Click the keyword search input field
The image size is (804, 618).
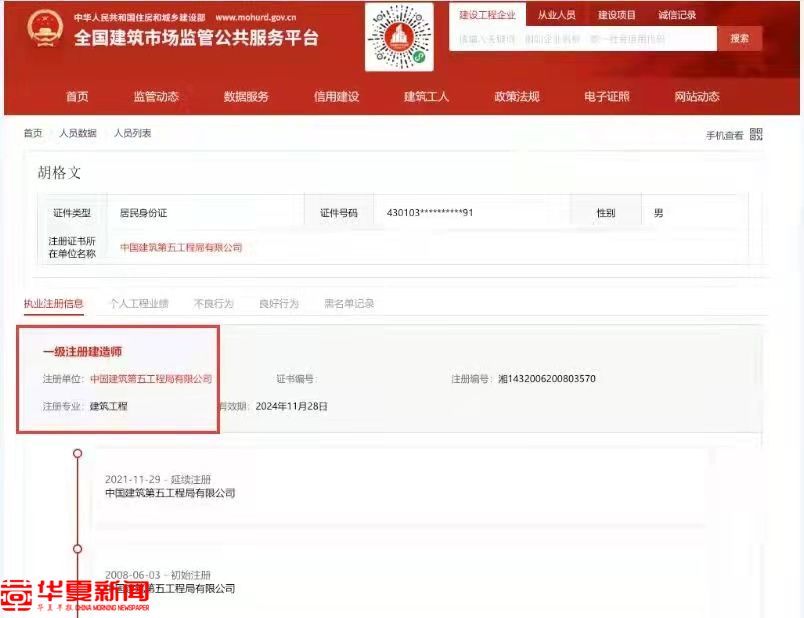(x=582, y=39)
